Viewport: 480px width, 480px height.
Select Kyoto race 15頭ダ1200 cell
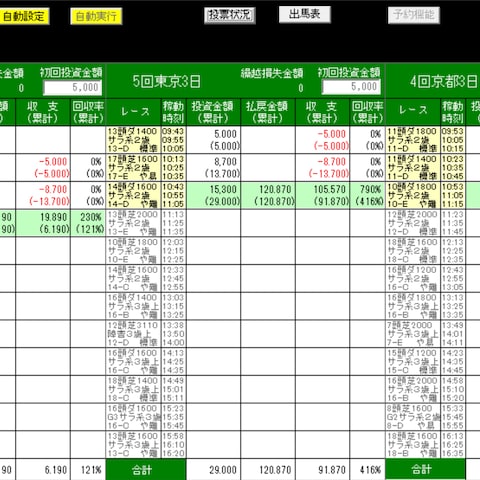(x=413, y=361)
